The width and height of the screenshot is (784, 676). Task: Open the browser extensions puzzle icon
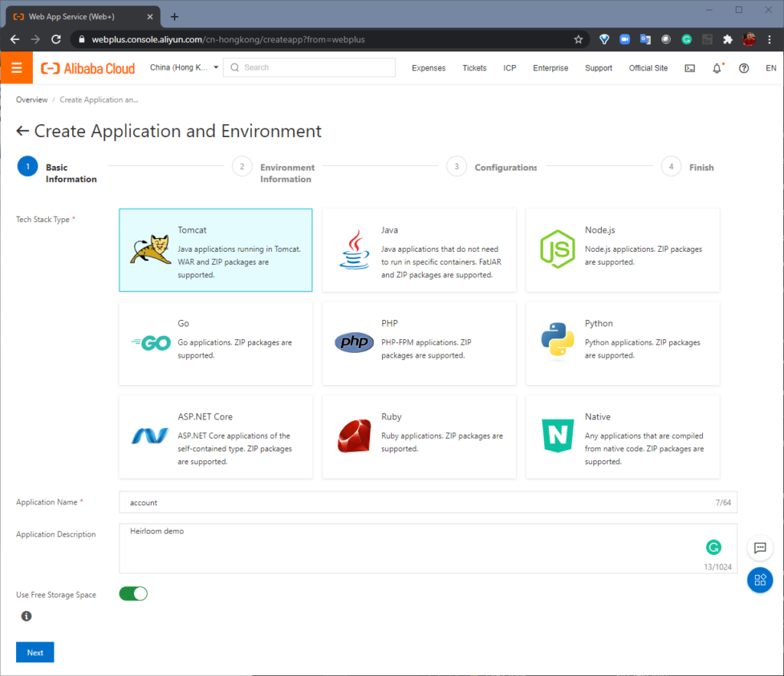(728, 40)
